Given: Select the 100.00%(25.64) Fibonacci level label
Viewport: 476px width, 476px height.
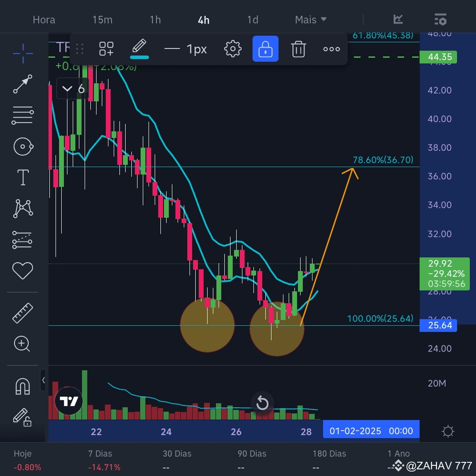Looking at the screenshot, I should pos(380,319).
